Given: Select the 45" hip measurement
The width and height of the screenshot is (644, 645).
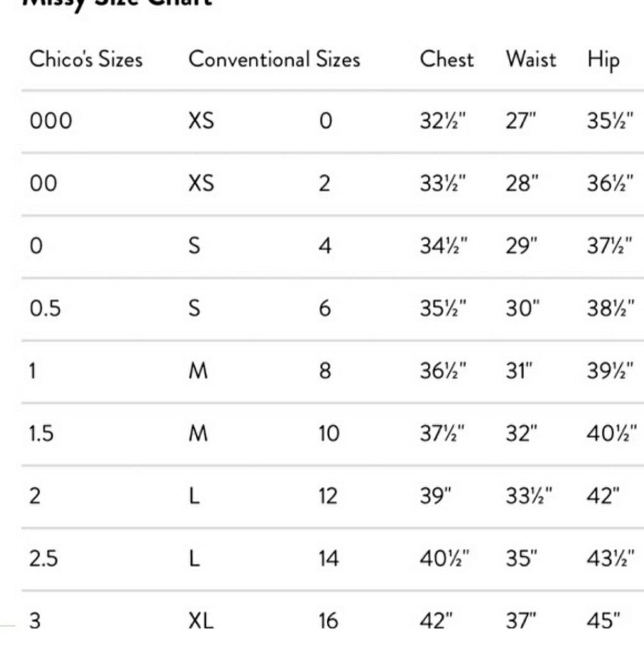Looking at the screenshot, I should pyautogui.click(x=603, y=620).
